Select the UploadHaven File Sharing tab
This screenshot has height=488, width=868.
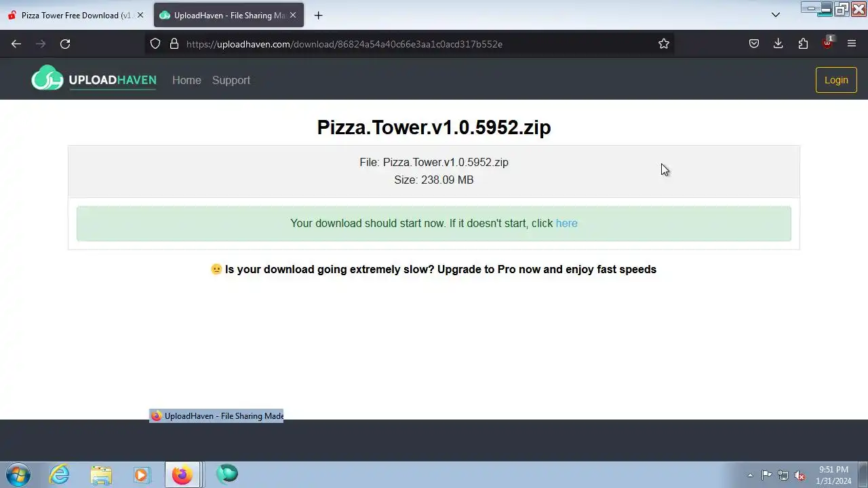(x=229, y=15)
